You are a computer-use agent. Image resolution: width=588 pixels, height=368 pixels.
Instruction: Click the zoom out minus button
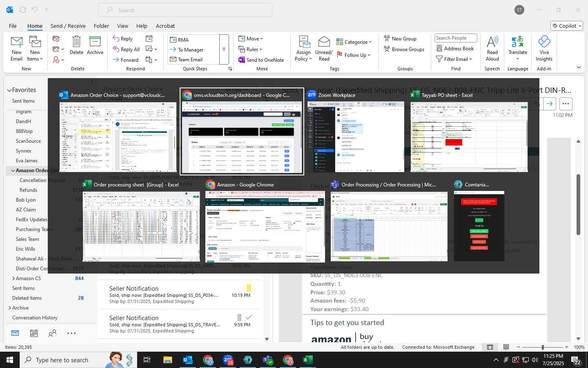(x=519, y=347)
